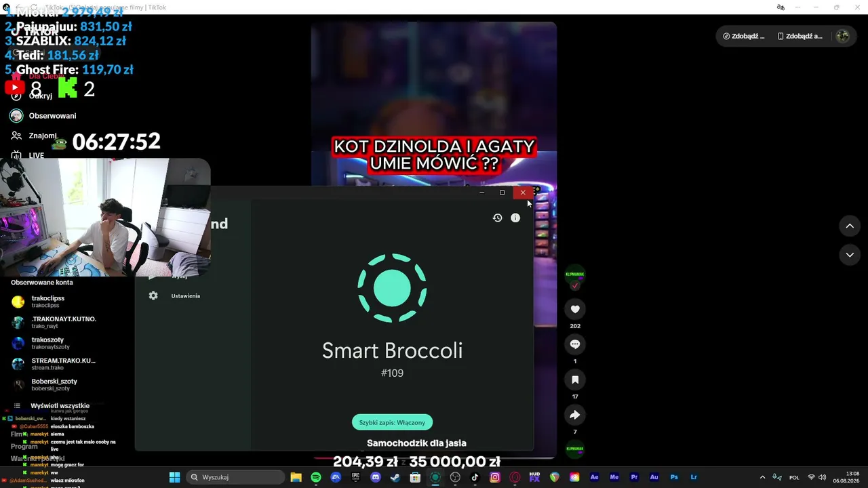Image resolution: width=868 pixels, height=488 pixels.
Task: Open the trakoclipss followed account
Action: click(47, 302)
